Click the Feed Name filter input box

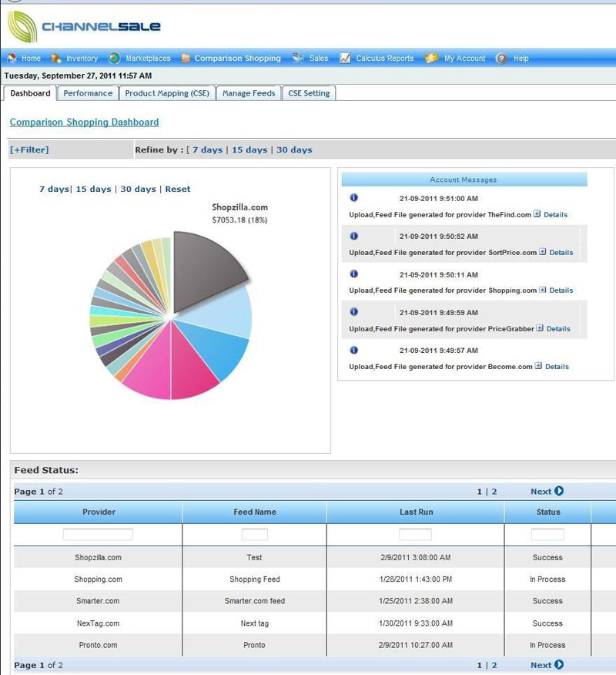[x=254, y=533]
